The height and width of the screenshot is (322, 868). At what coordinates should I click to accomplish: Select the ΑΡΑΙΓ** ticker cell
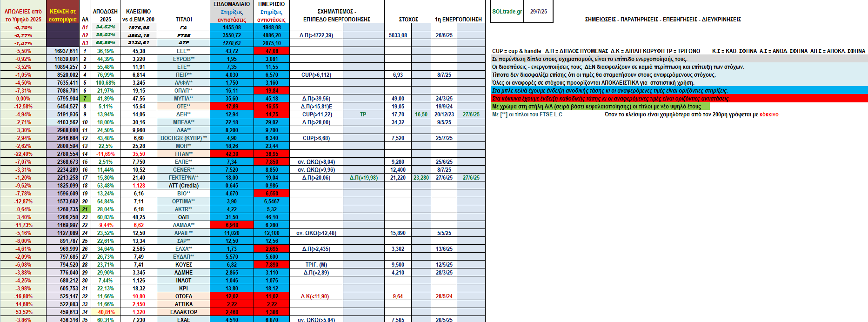(184, 233)
